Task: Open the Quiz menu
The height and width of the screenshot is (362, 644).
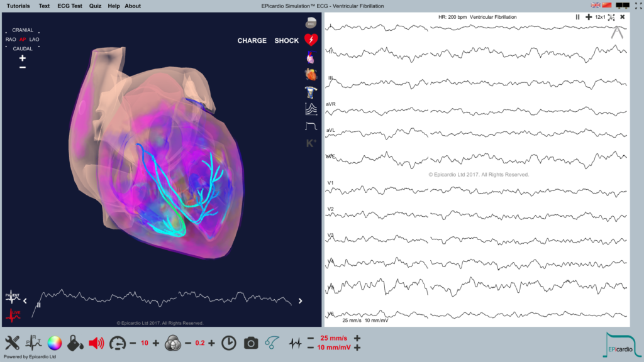Action: click(95, 6)
